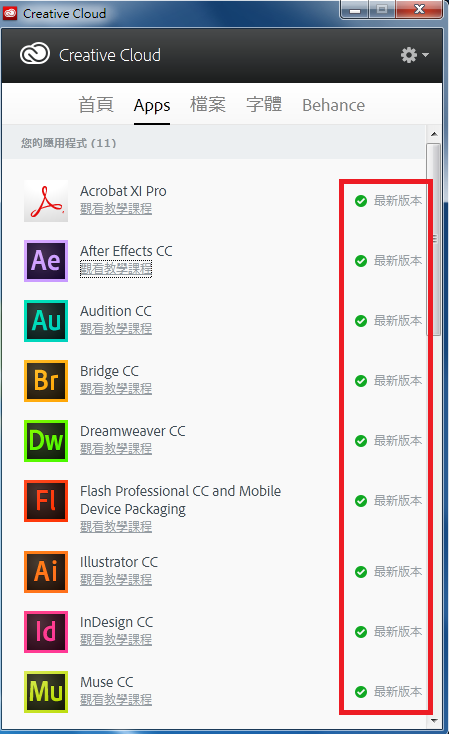Click the Bridge CC icon

coord(46,381)
